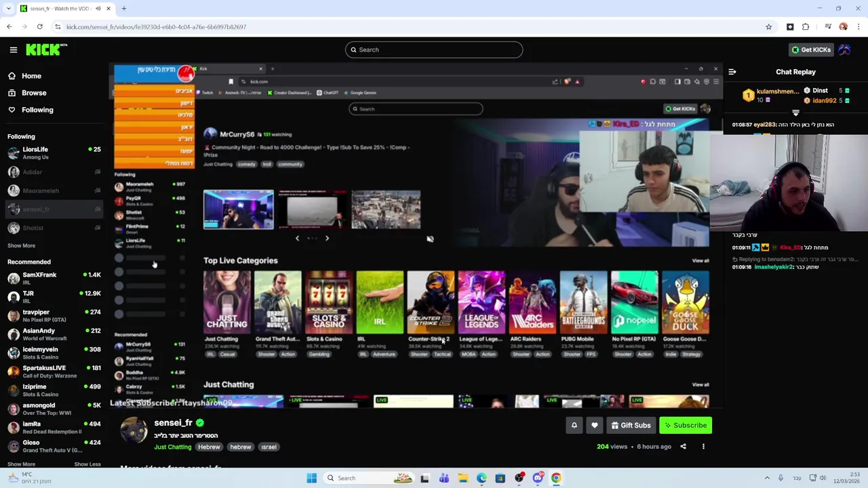Go to Home in the sidebar

(x=31, y=76)
